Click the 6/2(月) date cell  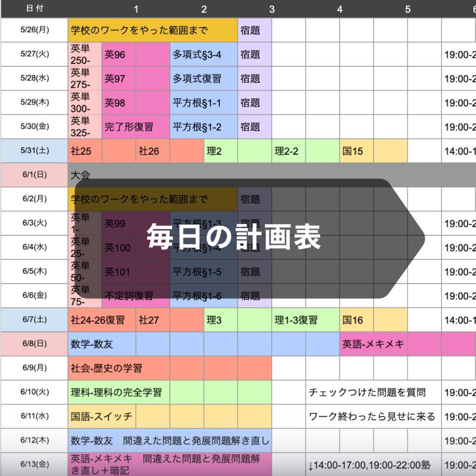[34, 199]
